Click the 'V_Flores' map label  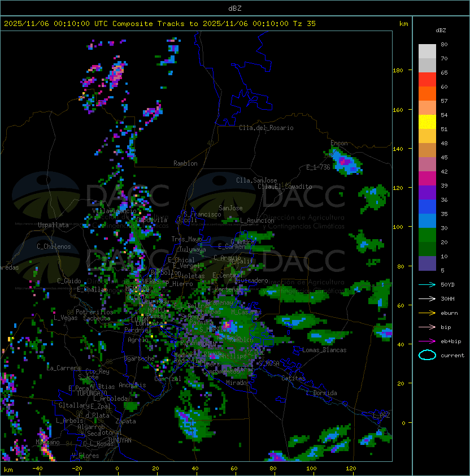click(x=85, y=456)
